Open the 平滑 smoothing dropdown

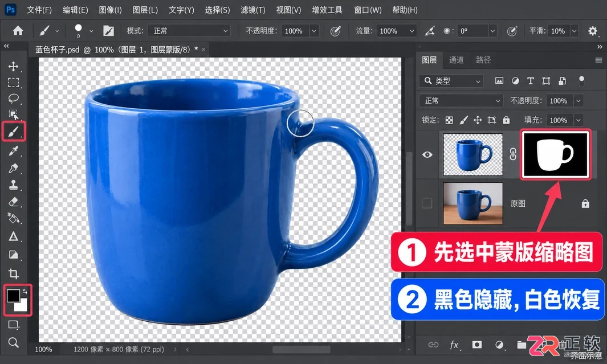(x=575, y=31)
